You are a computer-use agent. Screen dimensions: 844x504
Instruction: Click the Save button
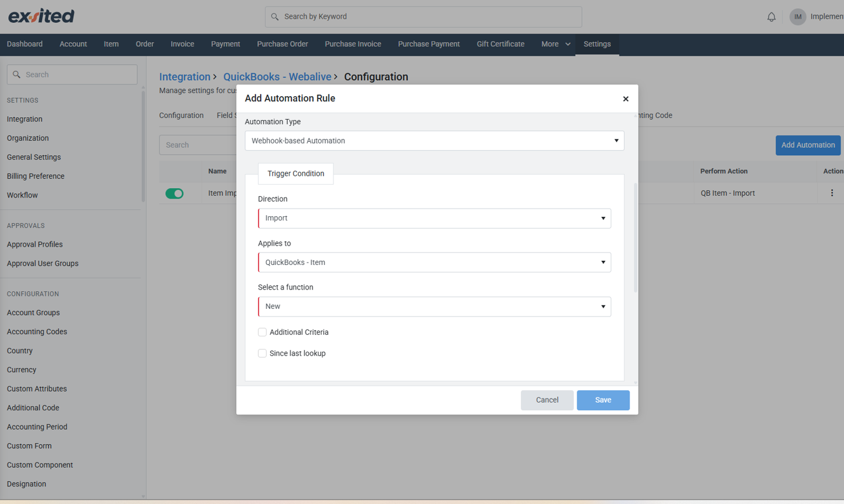pyautogui.click(x=603, y=400)
